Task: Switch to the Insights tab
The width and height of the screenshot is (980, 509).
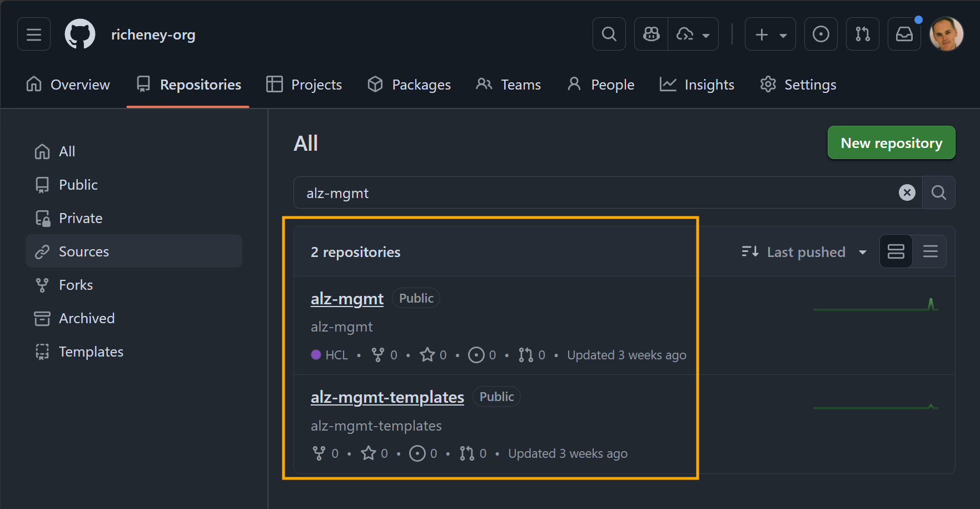Action: click(697, 85)
